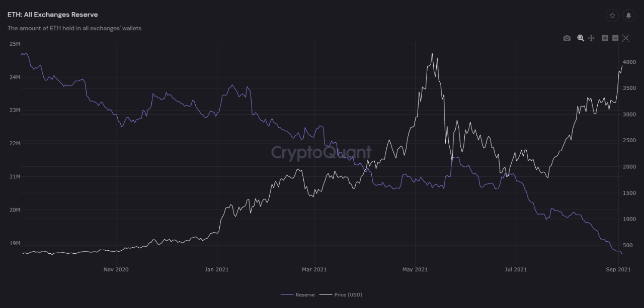Click the camera screenshot icon

(567, 38)
